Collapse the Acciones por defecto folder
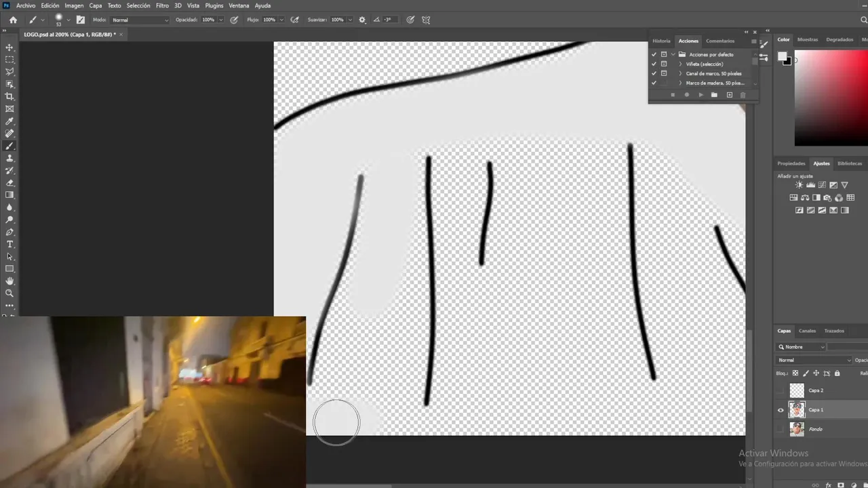868x488 pixels. (673, 54)
